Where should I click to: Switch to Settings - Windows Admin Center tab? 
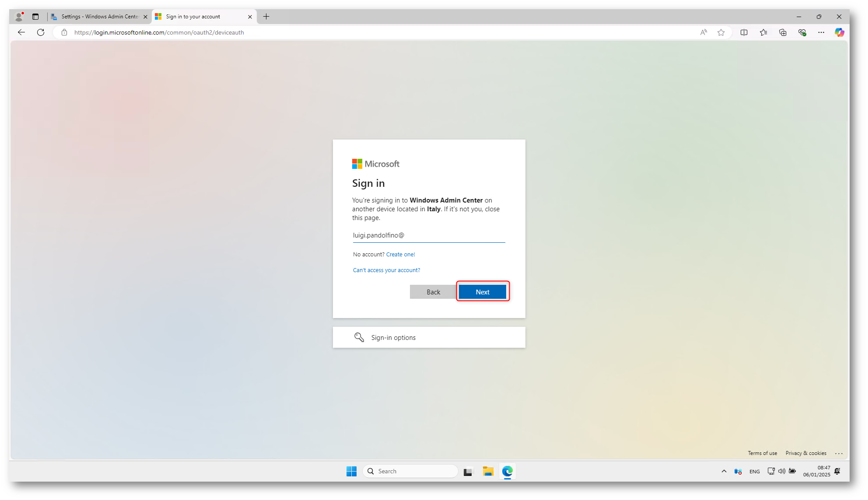[x=100, y=17]
